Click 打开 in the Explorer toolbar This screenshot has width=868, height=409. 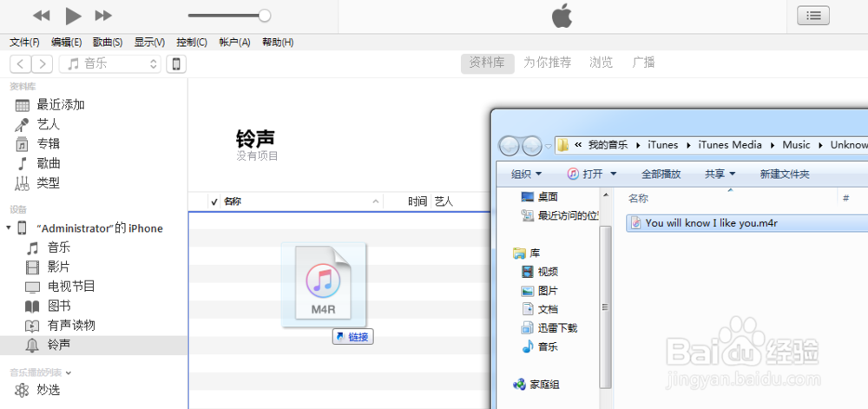click(587, 175)
